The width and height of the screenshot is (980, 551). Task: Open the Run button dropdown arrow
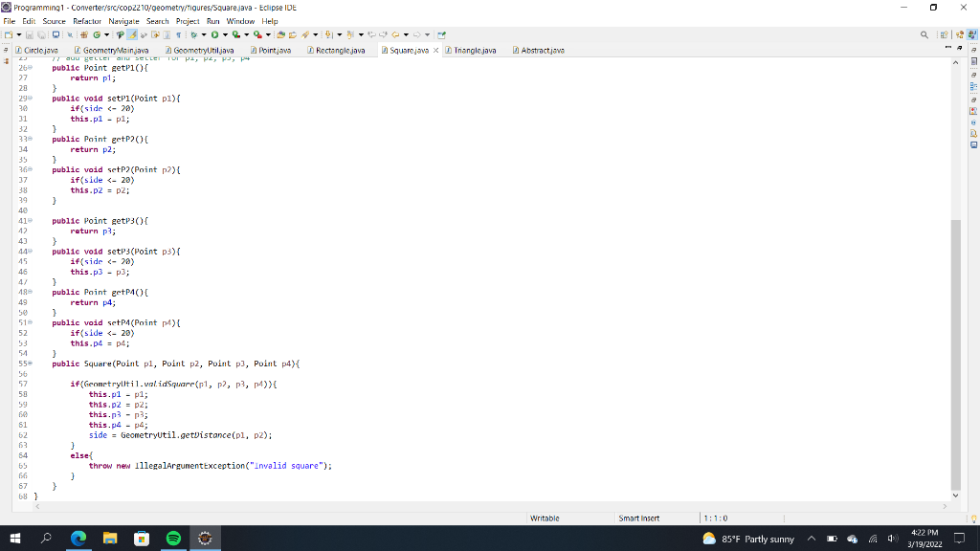226,34
